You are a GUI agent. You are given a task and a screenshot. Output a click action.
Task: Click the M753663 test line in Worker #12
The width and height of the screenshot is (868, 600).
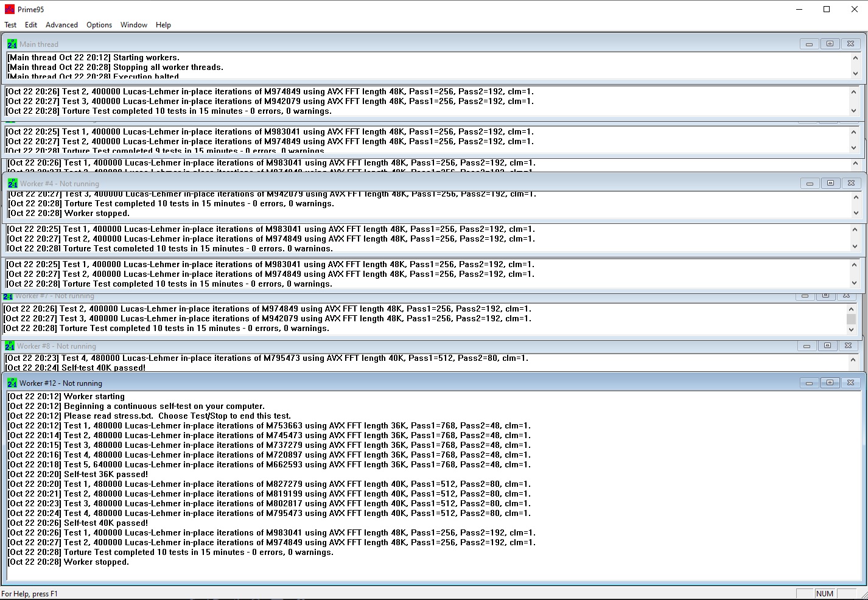click(269, 425)
